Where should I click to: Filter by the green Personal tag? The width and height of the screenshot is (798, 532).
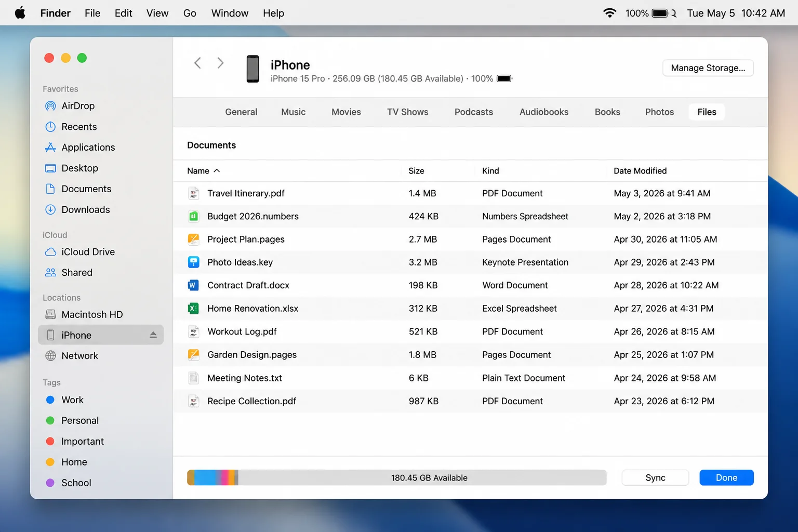pos(50,421)
